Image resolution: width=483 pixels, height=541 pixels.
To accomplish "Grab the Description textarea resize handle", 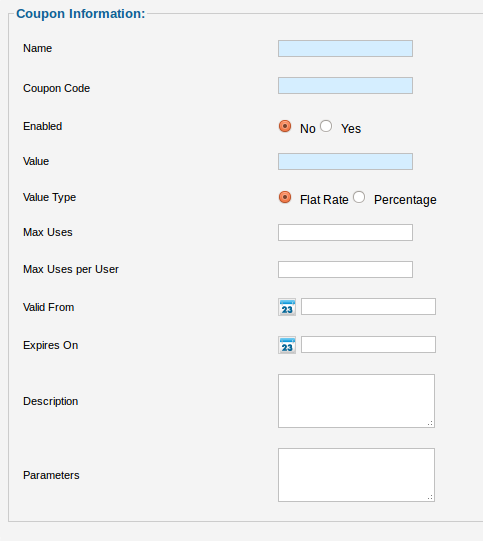I will pyautogui.click(x=430, y=423).
